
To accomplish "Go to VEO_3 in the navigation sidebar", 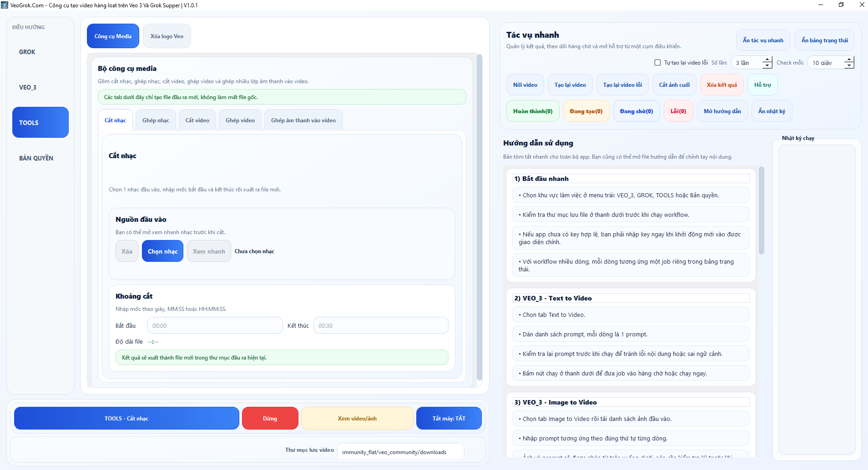I will point(28,87).
